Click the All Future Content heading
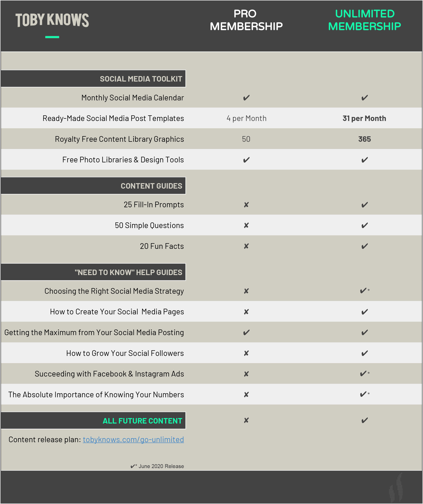Screen dimensions: 423x504 (142, 421)
